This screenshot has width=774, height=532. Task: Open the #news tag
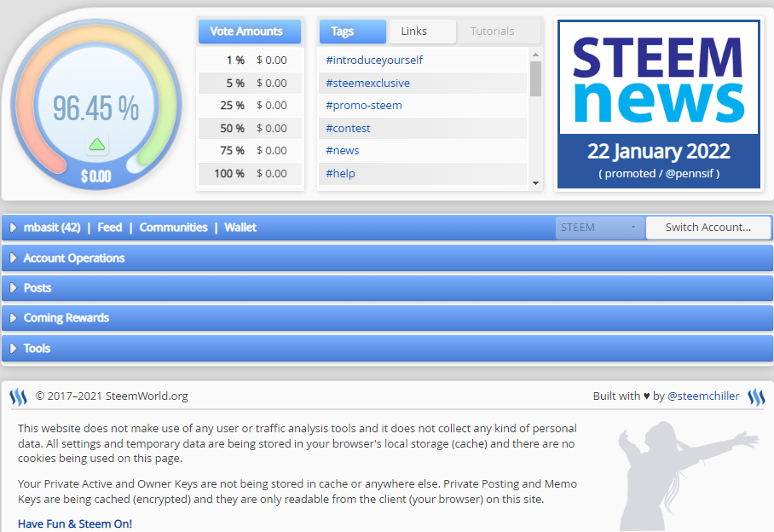[343, 151]
